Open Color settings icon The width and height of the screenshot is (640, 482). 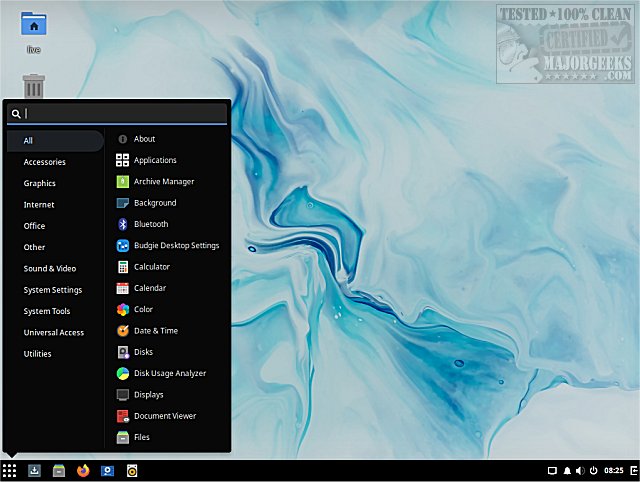122,309
